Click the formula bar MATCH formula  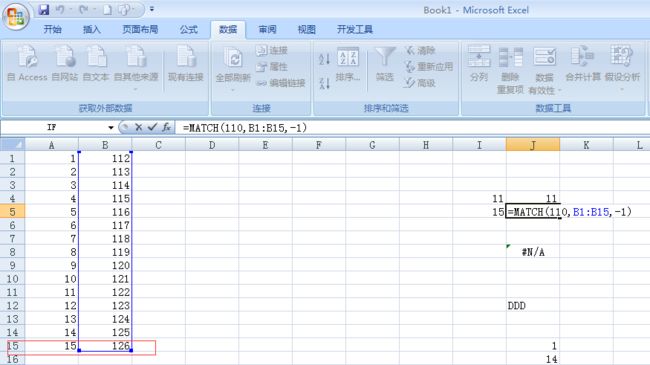point(245,128)
